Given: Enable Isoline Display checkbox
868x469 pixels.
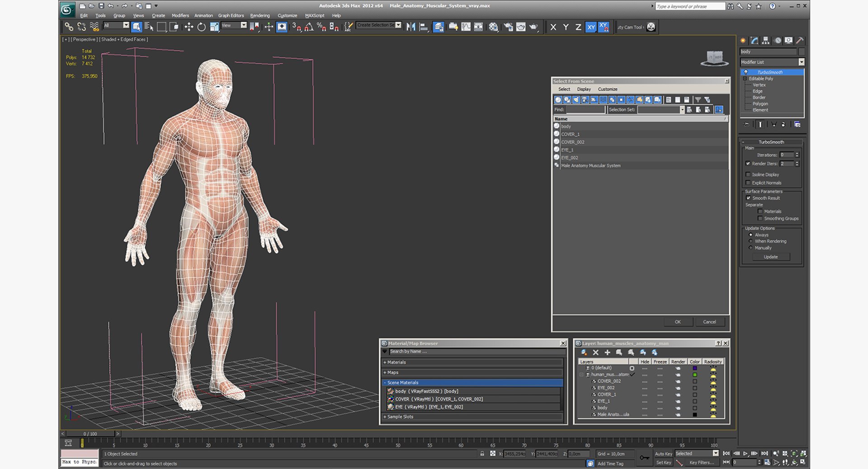Looking at the screenshot, I should (748, 174).
